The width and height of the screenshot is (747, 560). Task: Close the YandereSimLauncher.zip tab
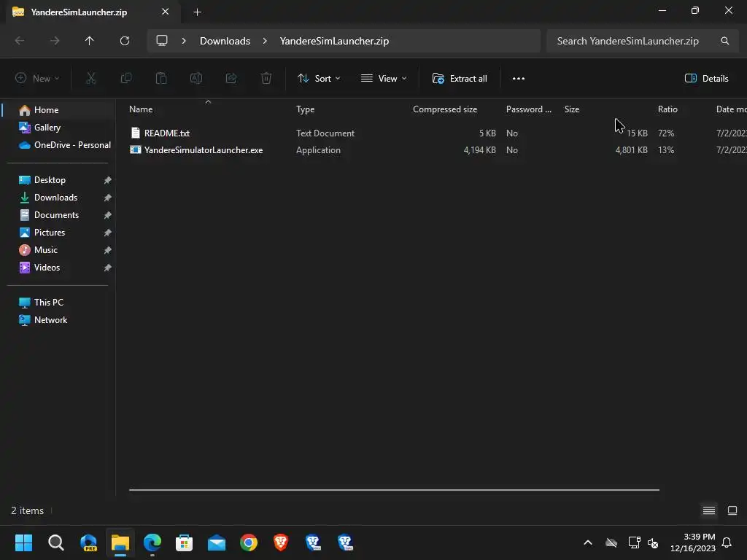pos(166,12)
